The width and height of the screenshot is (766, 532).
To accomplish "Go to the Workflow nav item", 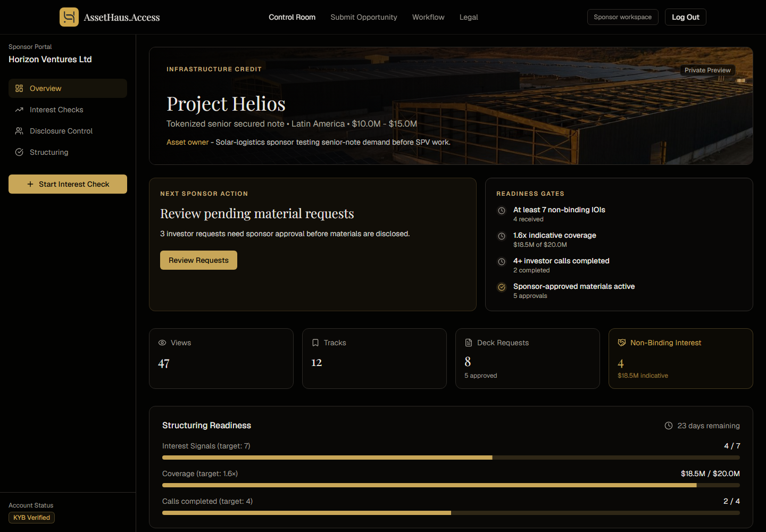I will pyautogui.click(x=428, y=17).
